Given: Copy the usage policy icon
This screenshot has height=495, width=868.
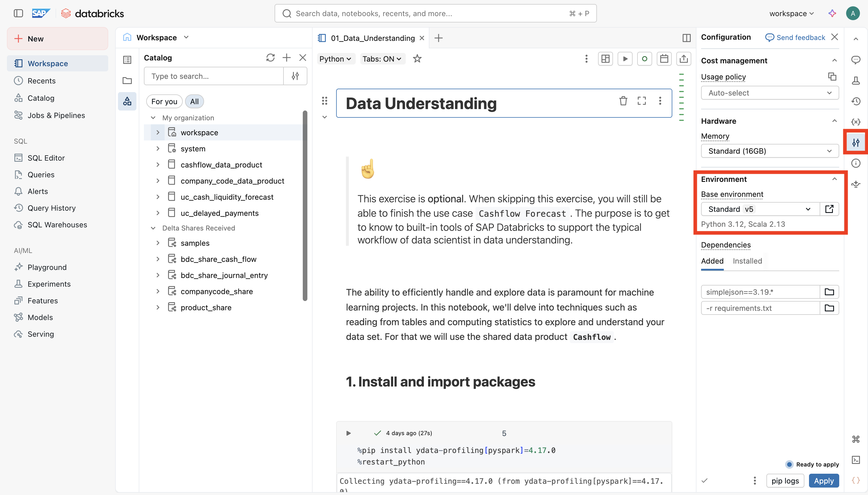Looking at the screenshot, I should 832,77.
